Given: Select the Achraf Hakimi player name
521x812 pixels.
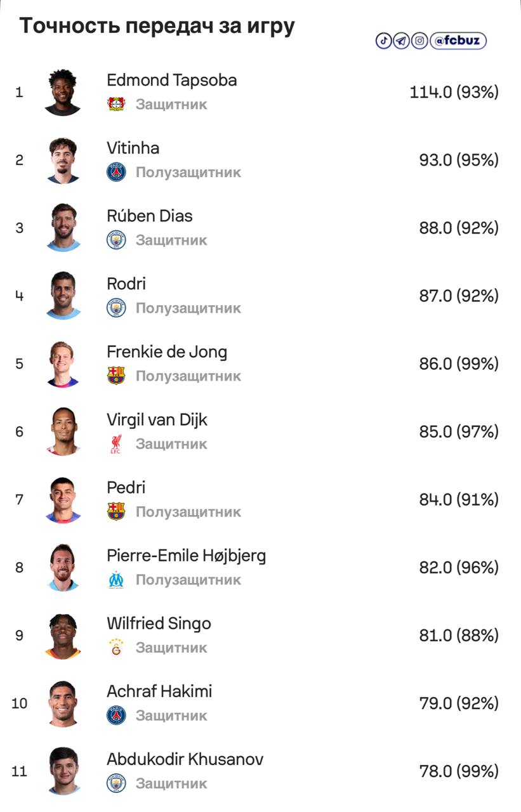Looking at the screenshot, I should [159, 691].
